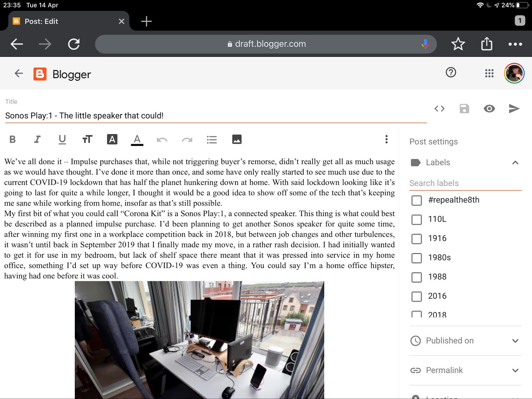This screenshot has height=399, width=532.
Task: Bookmark this page with star
Action: (x=458, y=44)
